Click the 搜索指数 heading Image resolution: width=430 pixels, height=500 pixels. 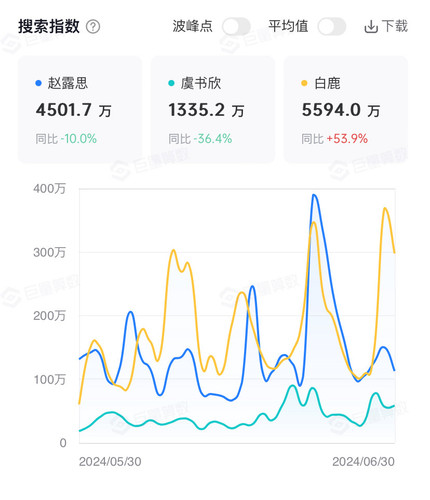pos(49,26)
